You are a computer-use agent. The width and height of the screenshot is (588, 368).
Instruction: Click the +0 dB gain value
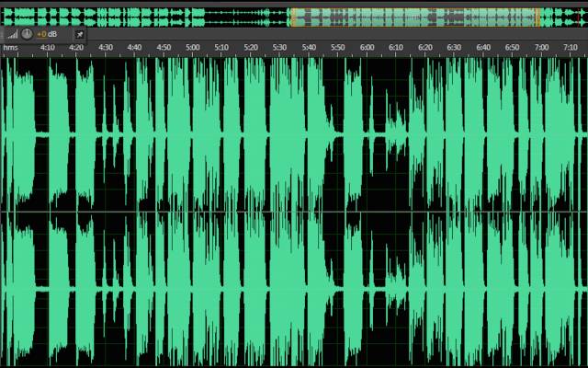point(47,34)
